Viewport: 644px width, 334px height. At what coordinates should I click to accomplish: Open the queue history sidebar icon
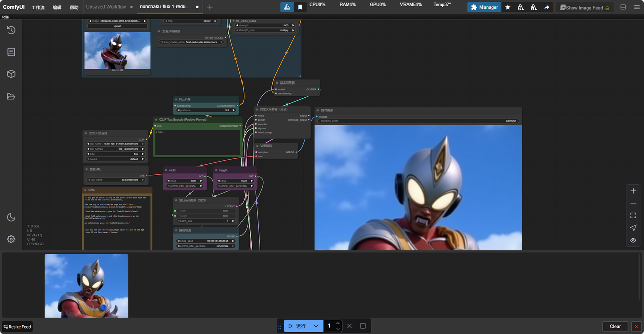click(11, 30)
